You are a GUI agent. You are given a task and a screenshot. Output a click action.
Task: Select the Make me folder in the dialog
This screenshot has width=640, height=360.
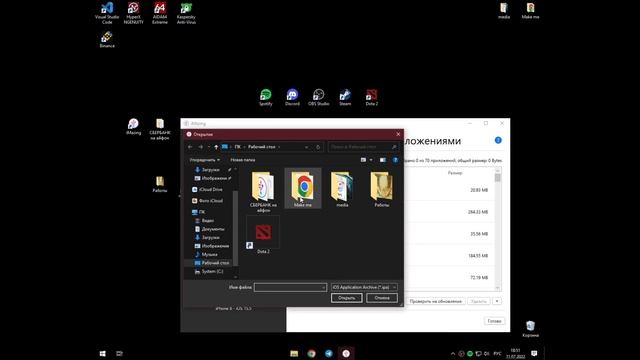[303, 189]
